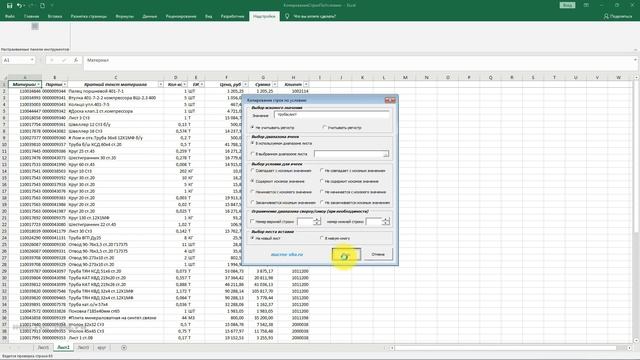Collapse the ribbon with the small arrow
The image size is (640, 360).
click(636, 50)
